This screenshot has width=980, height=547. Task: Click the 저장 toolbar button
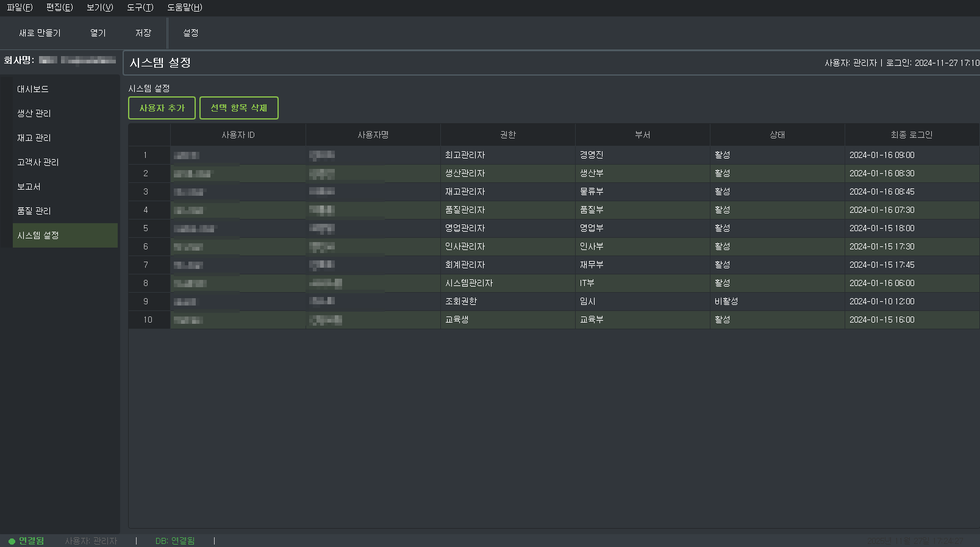pyautogui.click(x=143, y=33)
